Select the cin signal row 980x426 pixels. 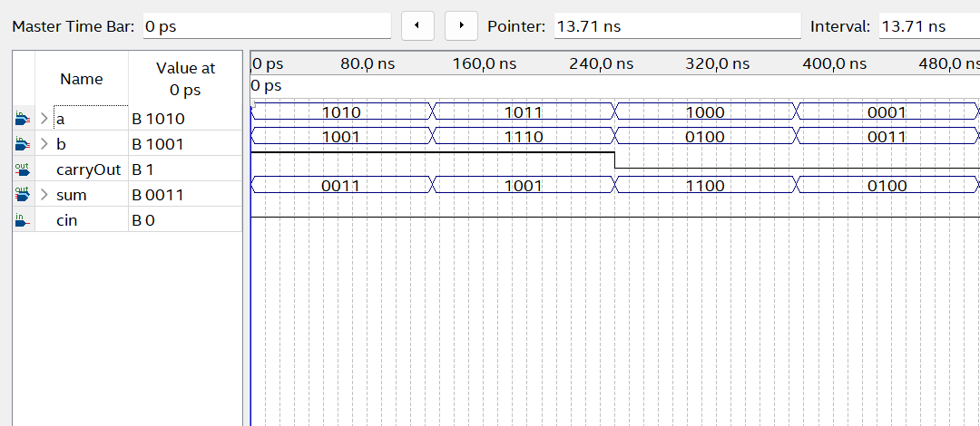[x=65, y=220]
